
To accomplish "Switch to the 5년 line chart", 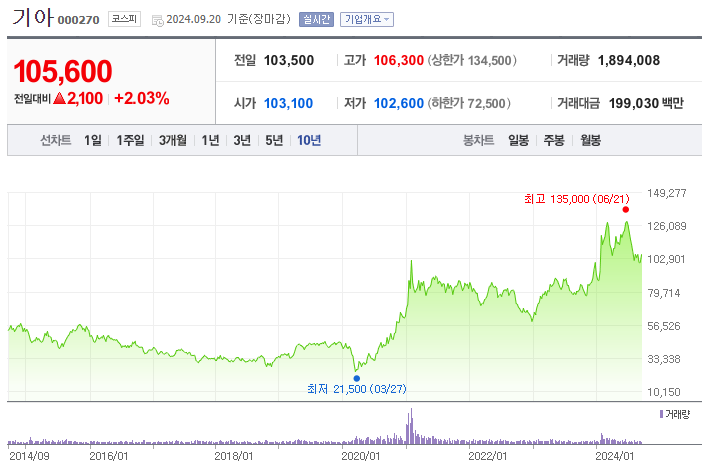I will [274, 140].
